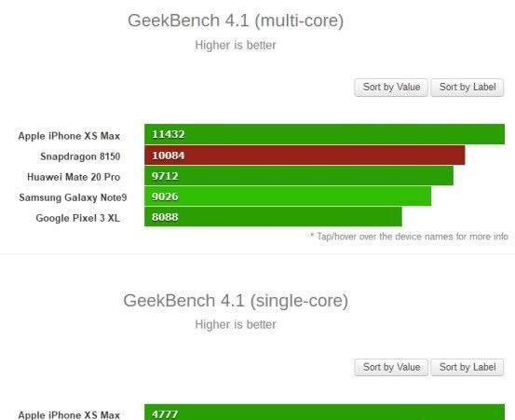Image resolution: width=515 pixels, height=420 pixels.
Task: Click the 4777 single-core iPhone XS Max bar
Action: point(324,413)
